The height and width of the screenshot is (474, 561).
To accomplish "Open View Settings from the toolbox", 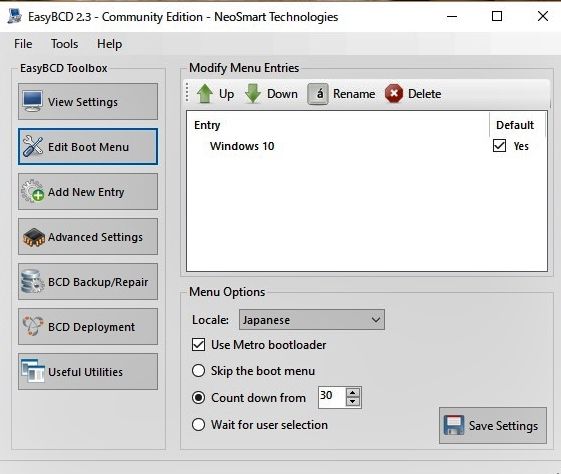I will click(x=88, y=102).
